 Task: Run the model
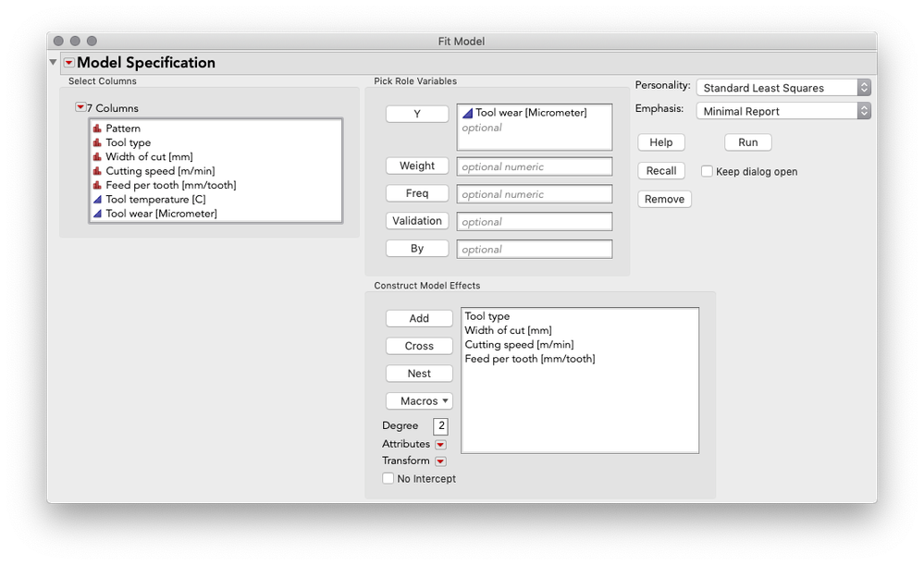pyautogui.click(x=748, y=142)
